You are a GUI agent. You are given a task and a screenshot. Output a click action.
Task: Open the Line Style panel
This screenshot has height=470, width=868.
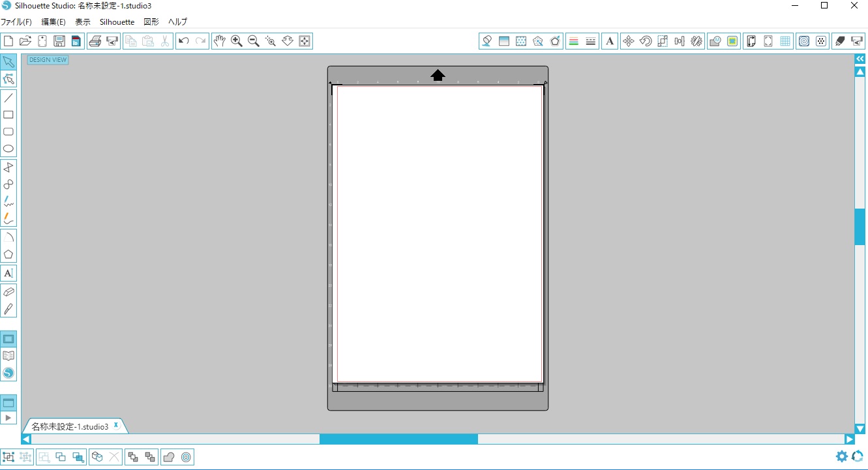pyautogui.click(x=591, y=40)
